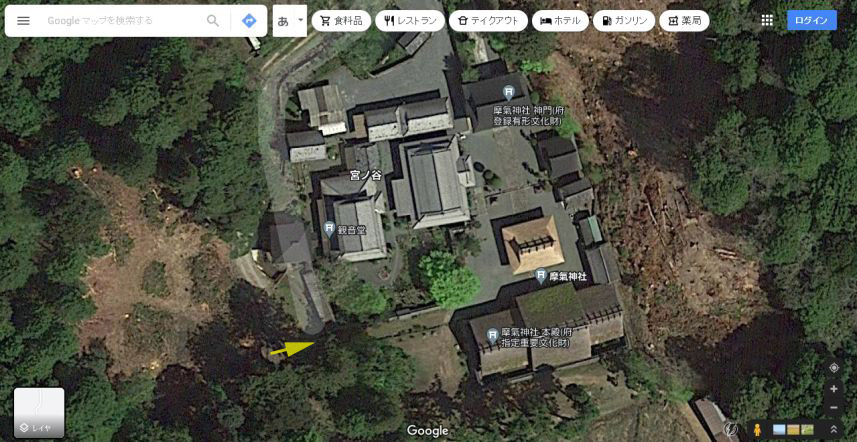Select the ホテル hotels chip
Image resolution: width=857 pixels, height=442 pixels.
pyautogui.click(x=560, y=21)
